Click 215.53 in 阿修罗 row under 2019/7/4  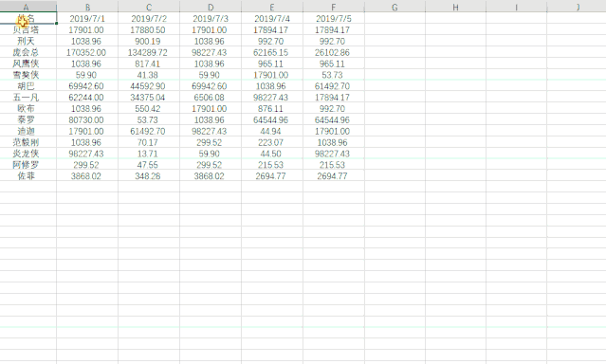[x=272, y=165]
